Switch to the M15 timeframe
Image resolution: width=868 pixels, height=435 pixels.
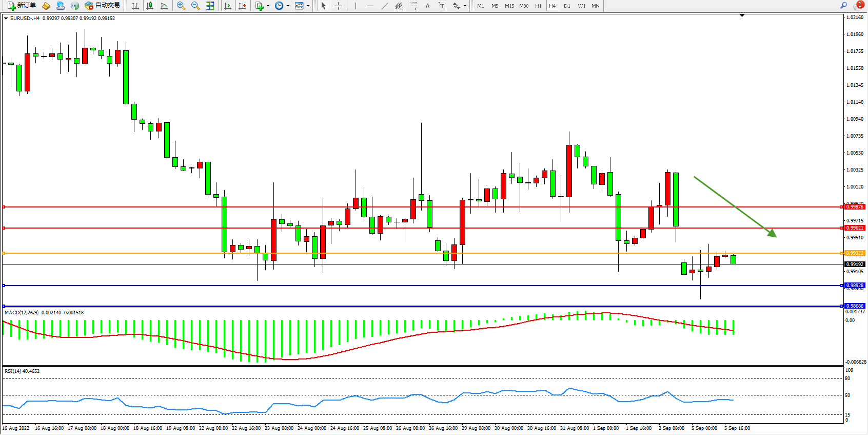point(509,6)
